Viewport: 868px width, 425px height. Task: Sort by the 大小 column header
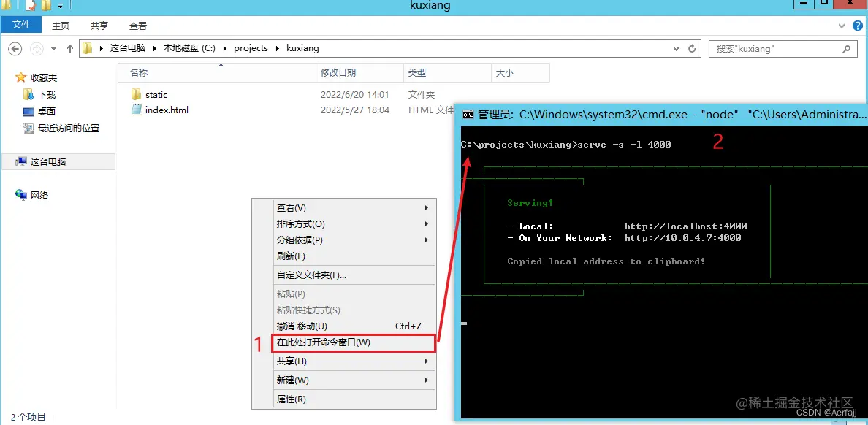(x=520, y=72)
